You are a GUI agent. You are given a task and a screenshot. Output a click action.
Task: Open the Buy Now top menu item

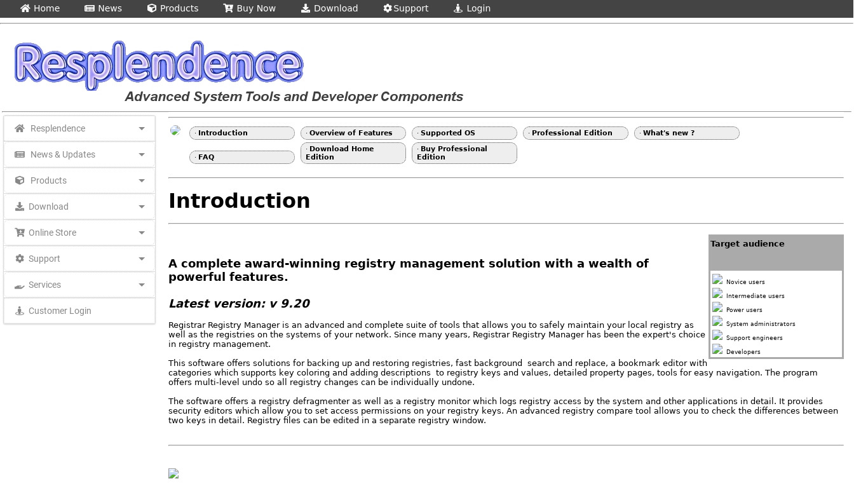tap(249, 8)
